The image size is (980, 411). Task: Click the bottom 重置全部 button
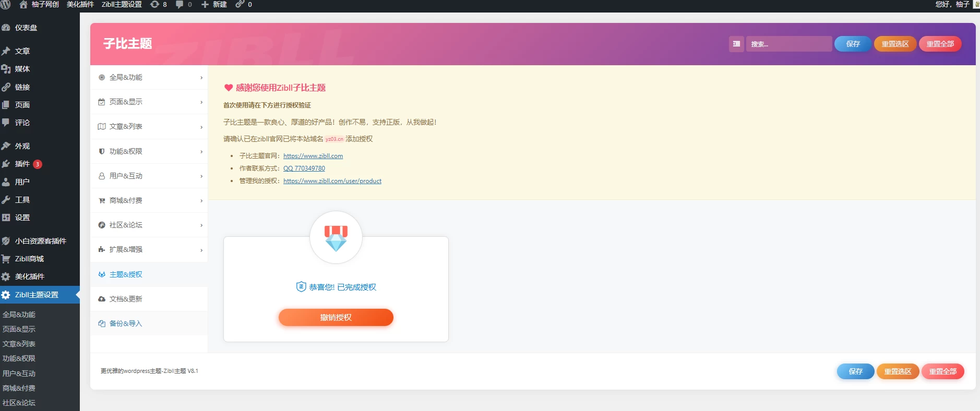click(x=942, y=371)
